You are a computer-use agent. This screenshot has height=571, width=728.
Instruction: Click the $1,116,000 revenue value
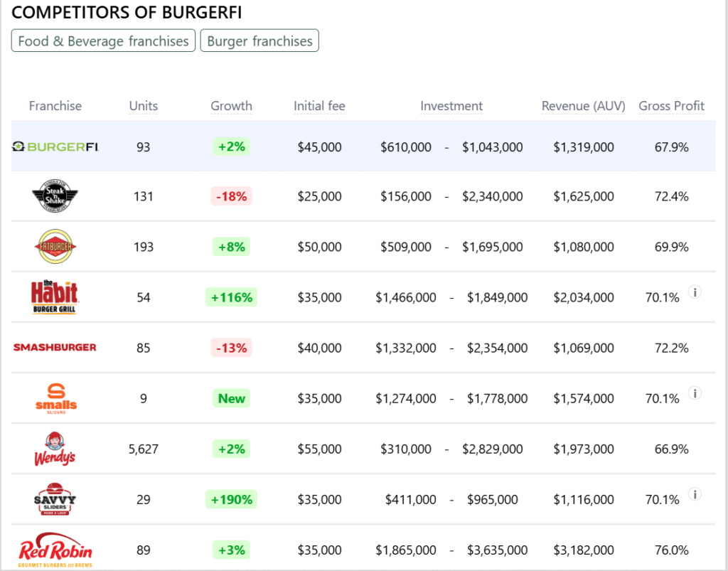click(x=584, y=499)
